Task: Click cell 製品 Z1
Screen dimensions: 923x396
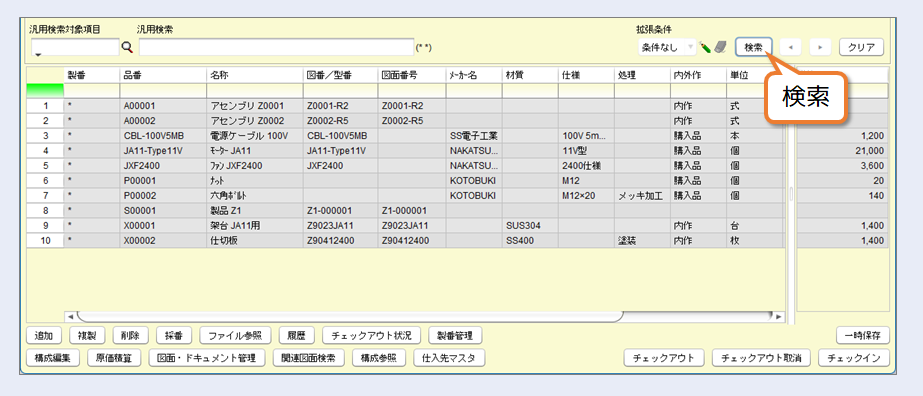Action: [x=255, y=211]
